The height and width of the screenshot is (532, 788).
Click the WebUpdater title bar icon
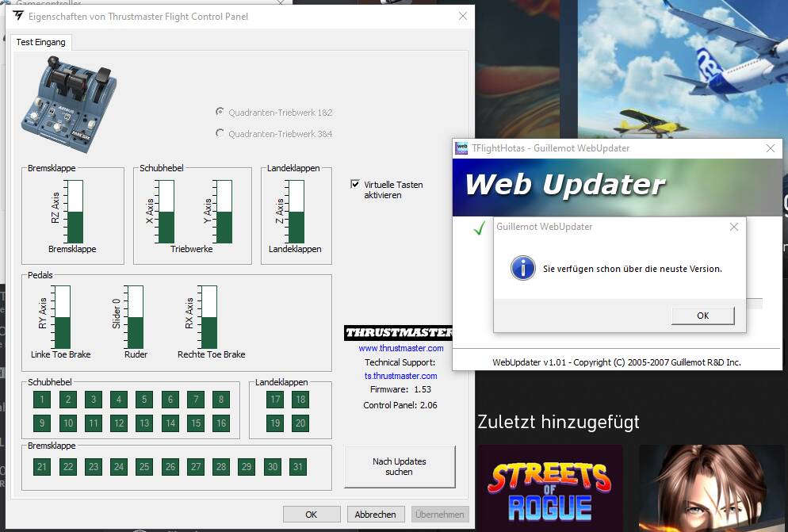(461, 147)
